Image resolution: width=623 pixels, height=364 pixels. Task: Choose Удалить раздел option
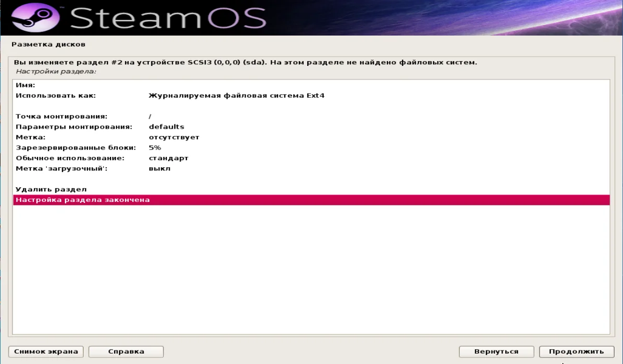coord(311,189)
